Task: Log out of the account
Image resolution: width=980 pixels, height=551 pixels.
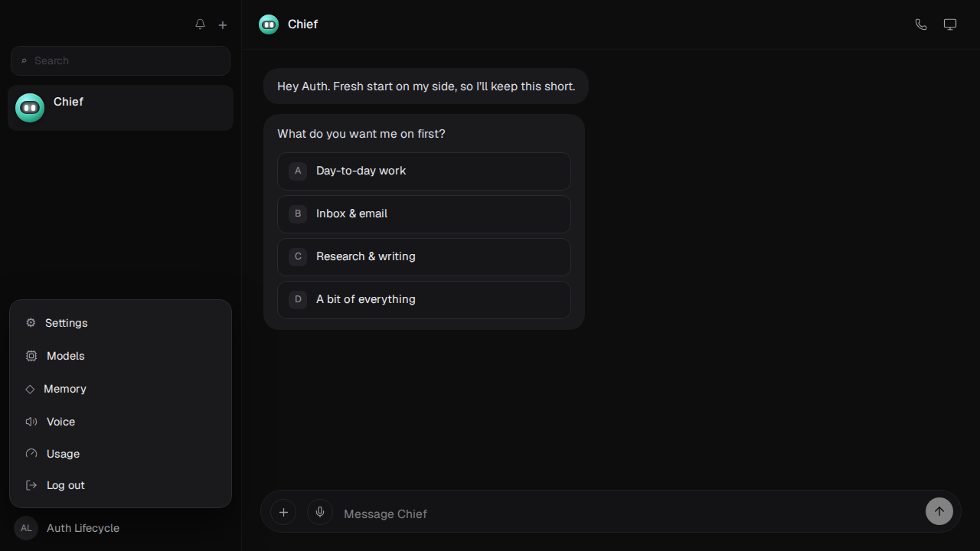Action: 120,485
